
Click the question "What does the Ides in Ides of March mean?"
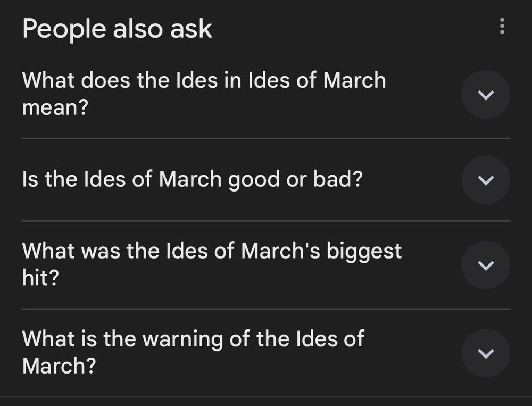(204, 93)
